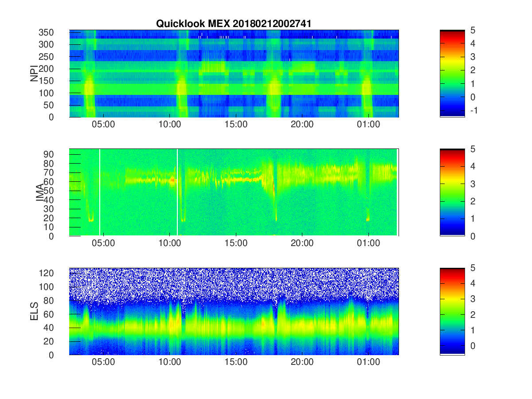Click the "20:00" time label under the IMA panel
Image resolution: width=532 pixels, height=399 pixels.
(302, 243)
